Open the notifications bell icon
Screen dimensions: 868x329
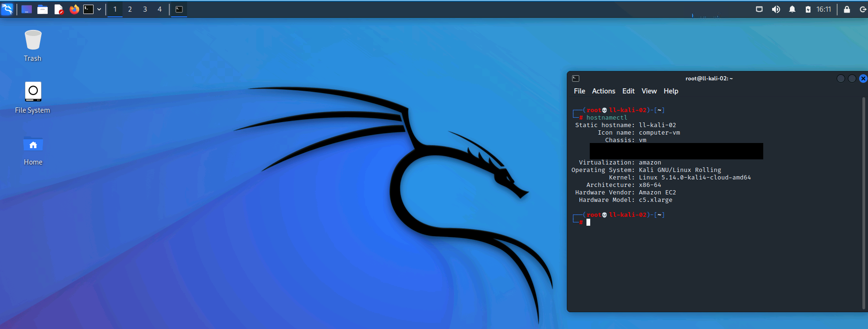point(792,9)
